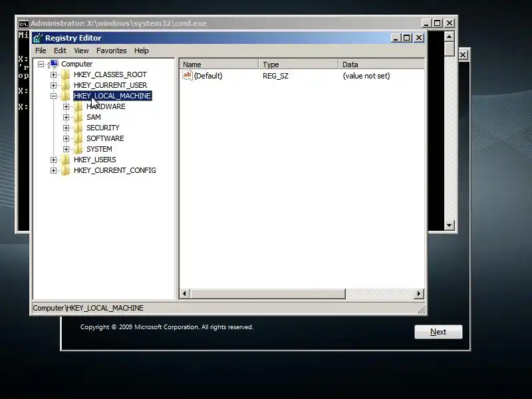Viewport: 532px width, 399px height.
Task: Collapse the HKEY_LOCAL_MACHINE key
Action: [54, 96]
